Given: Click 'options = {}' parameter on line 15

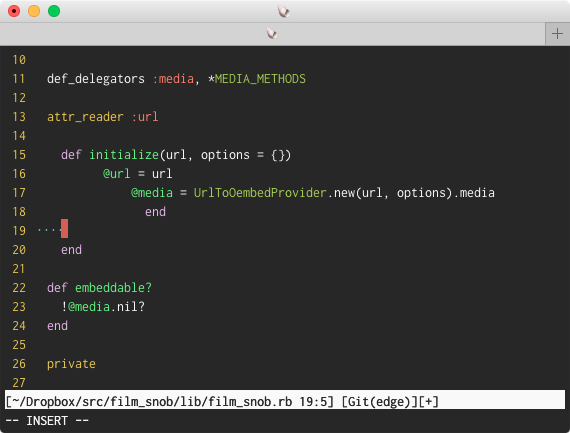Looking at the screenshot, I should (x=242, y=155).
